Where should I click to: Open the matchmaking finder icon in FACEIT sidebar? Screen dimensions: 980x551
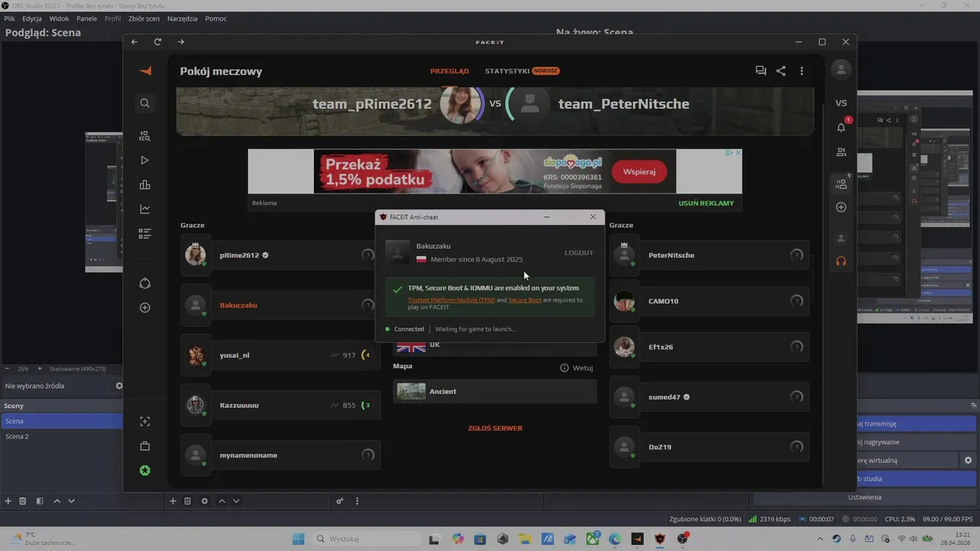click(145, 135)
